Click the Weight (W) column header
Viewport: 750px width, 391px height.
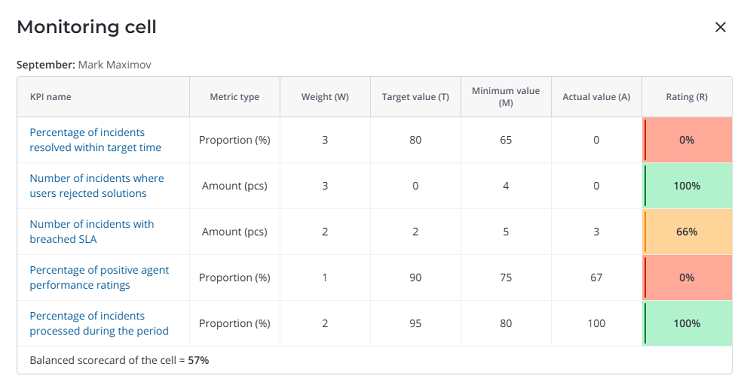325,97
